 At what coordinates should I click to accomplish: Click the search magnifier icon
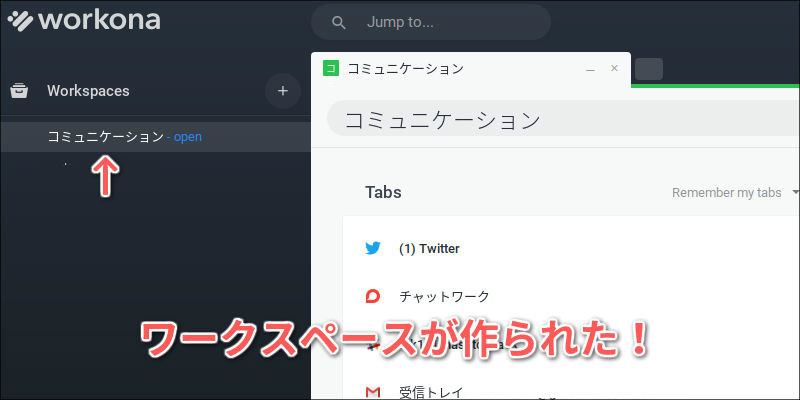coord(338,22)
